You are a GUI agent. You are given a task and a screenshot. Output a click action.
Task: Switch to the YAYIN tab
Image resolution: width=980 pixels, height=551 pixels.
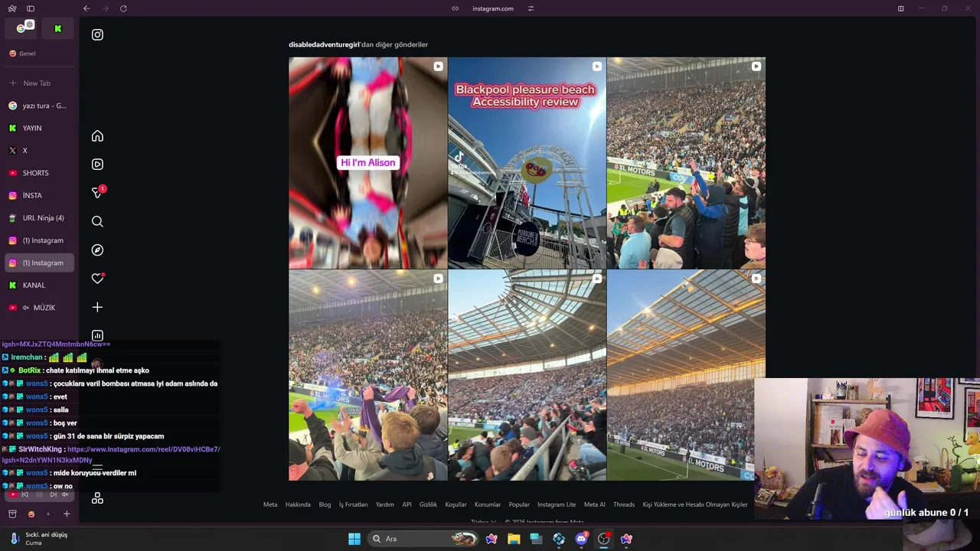pos(39,128)
